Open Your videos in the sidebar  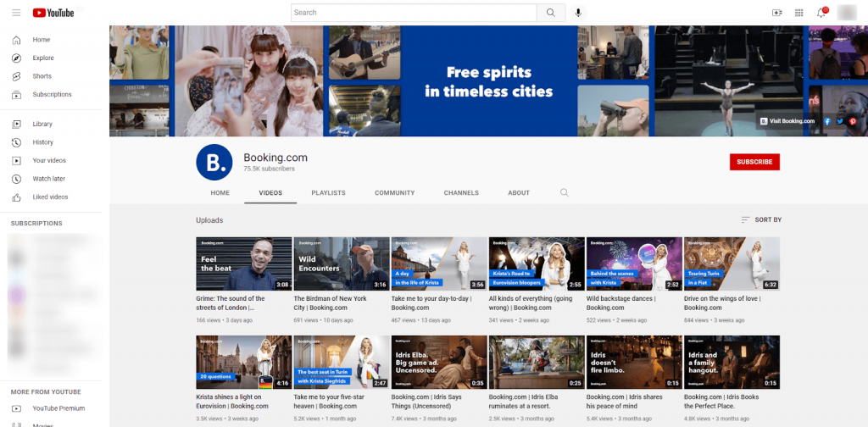pyautogui.click(x=51, y=160)
